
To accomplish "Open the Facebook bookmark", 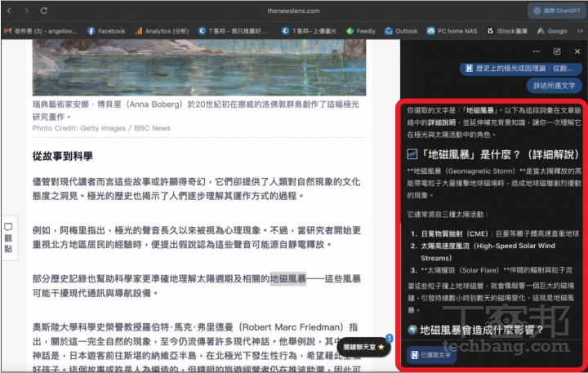I will pos(106,31).
